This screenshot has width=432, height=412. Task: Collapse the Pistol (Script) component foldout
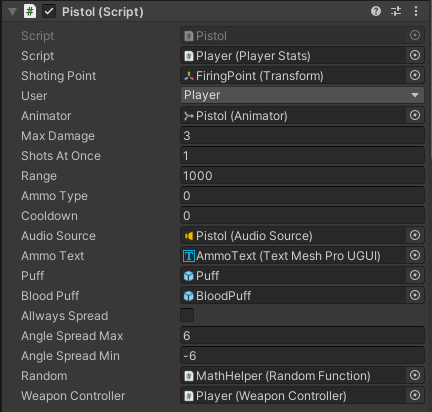pyautogui.click(x=13, y=12)
